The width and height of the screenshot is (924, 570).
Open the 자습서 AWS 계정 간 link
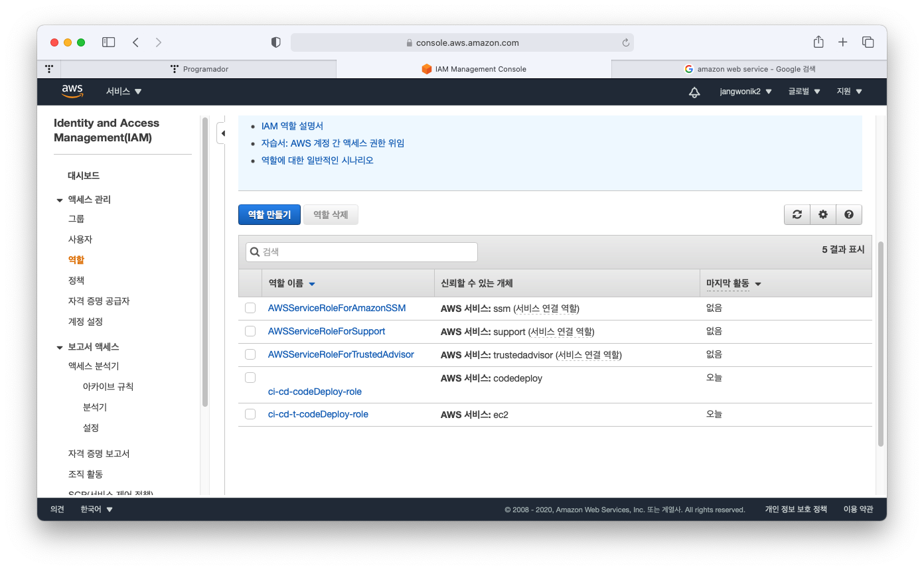[x=333, y=143]
